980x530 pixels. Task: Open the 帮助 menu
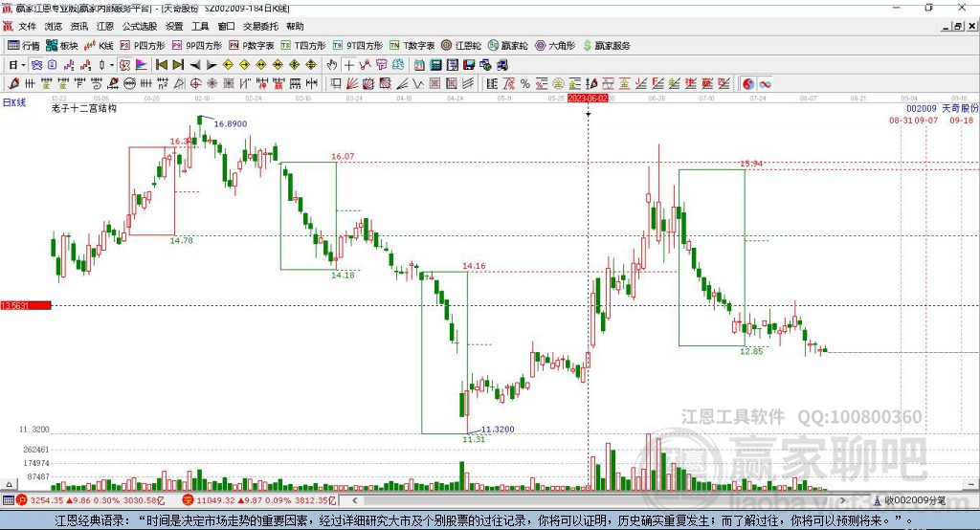click(295, 26)
